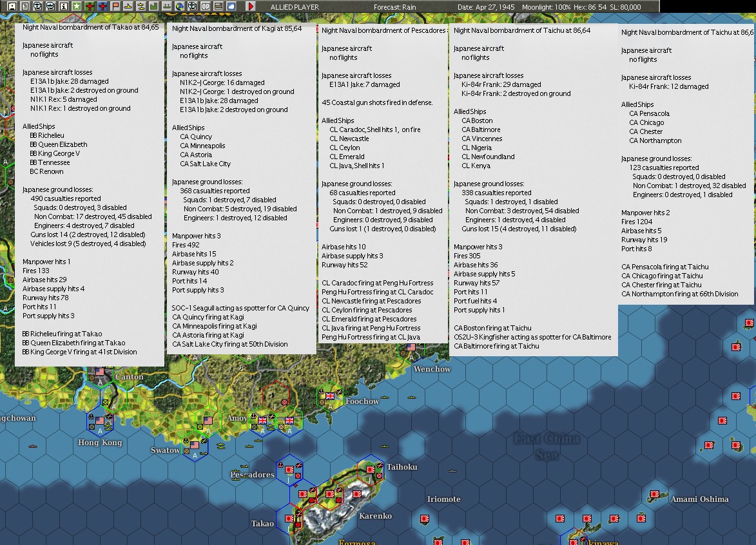
Task: Click the 'Forecast: Rain' status text
Action: [x=395, y=7]
